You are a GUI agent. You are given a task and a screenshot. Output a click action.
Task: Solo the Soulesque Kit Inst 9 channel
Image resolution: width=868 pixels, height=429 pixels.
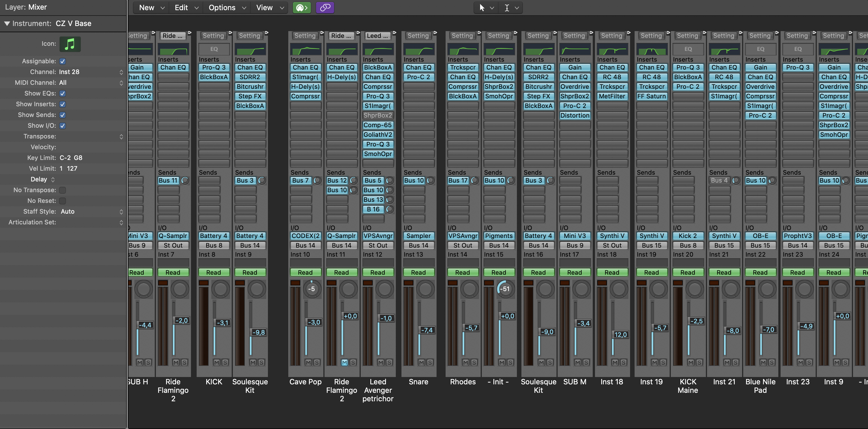tap(261, 362)
